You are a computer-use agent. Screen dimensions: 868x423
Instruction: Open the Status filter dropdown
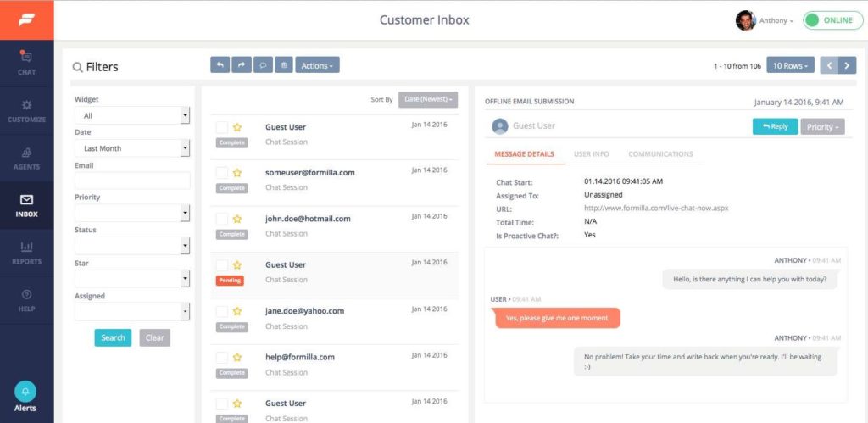pos(132,246)
